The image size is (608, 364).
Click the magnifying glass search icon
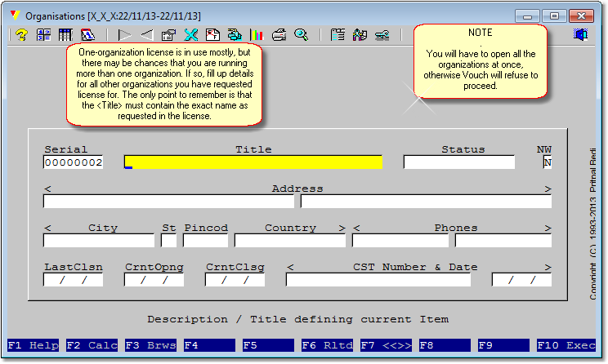pyautogui.click(x=302, y=35)
